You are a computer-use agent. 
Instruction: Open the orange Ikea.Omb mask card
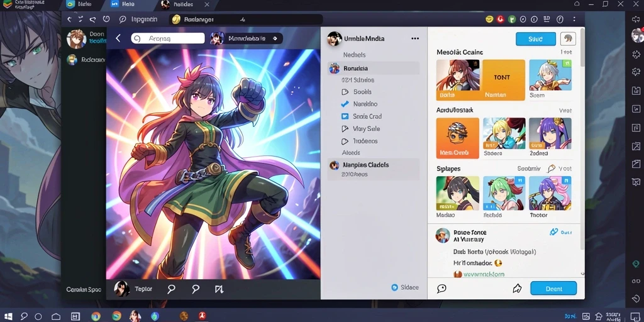pos(458,138)
